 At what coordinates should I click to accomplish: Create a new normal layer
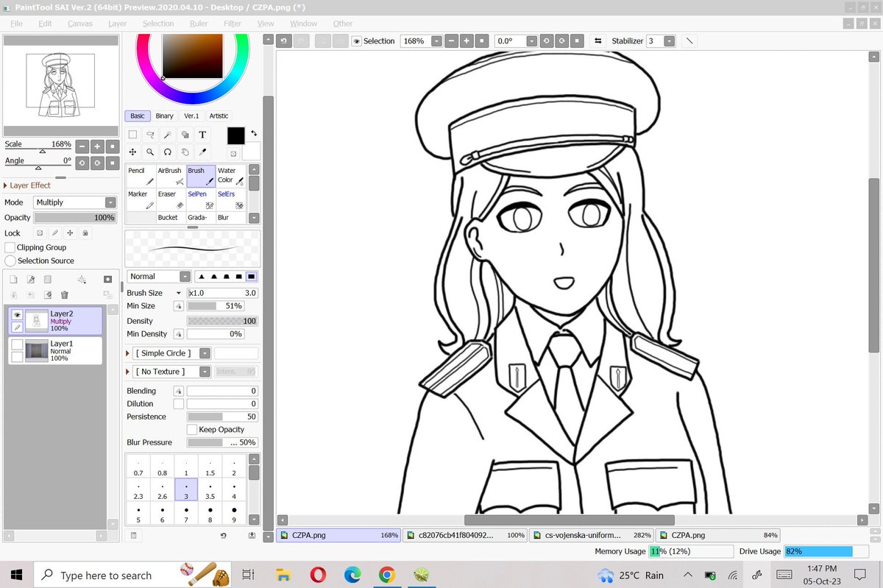click(13, 280)
